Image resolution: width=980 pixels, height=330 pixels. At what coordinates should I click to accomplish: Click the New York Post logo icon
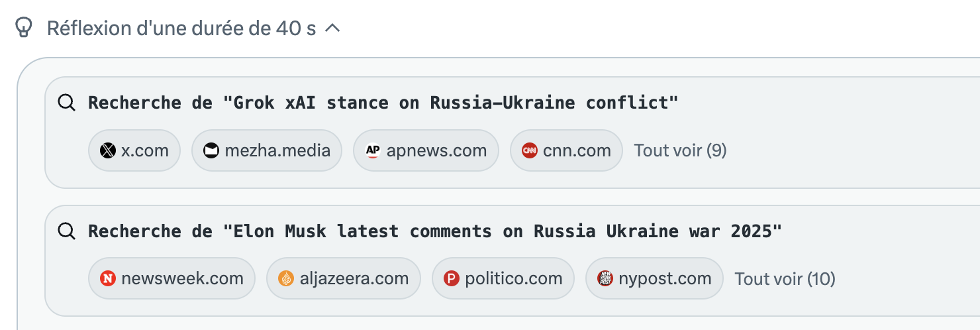pyautogui.click(x=605, y=278)
